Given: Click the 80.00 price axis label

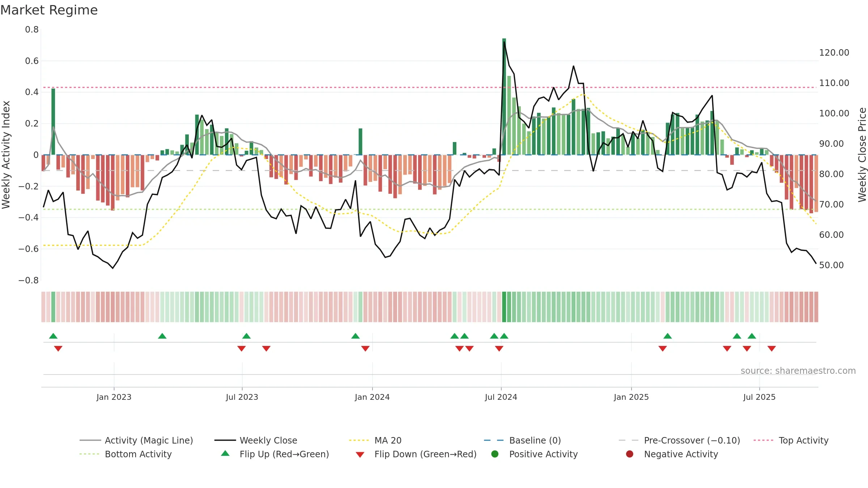Looking at the screenshot, I should pos(831,174).
